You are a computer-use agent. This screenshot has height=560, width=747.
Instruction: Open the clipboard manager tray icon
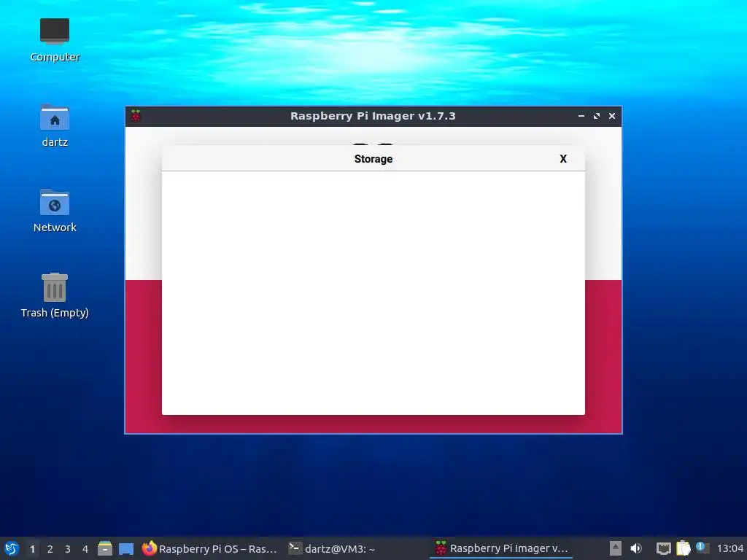point(683,548)
